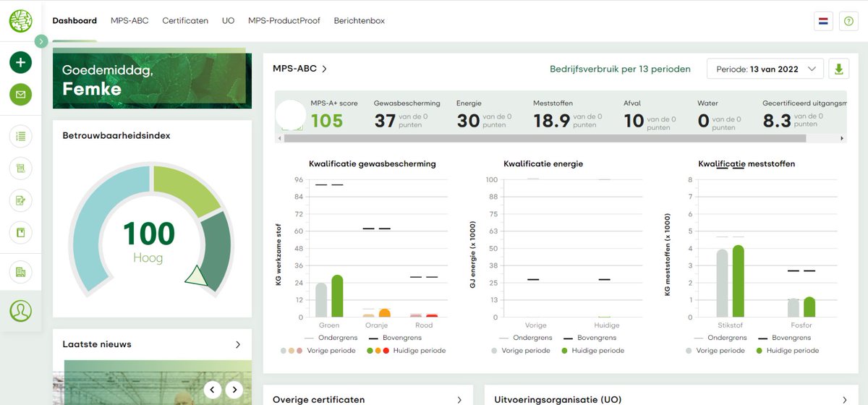Open the Certificaten tab
This screenshot has height=405, width=868.
(185, 21)
